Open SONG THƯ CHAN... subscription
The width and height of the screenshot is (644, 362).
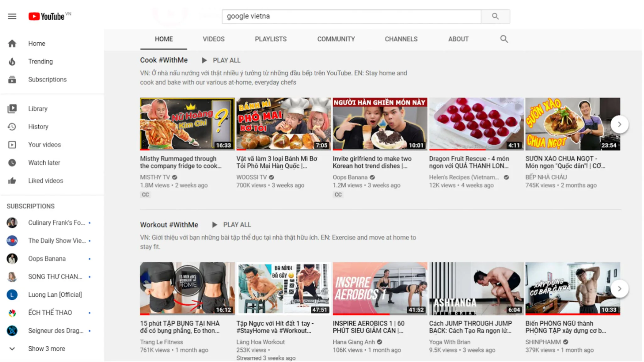[52, 277]
